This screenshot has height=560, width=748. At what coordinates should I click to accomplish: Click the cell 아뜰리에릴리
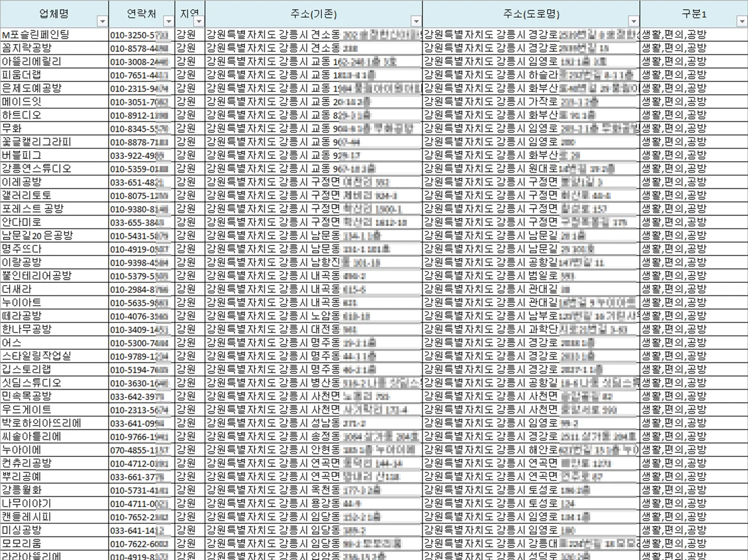coord(54,61)
